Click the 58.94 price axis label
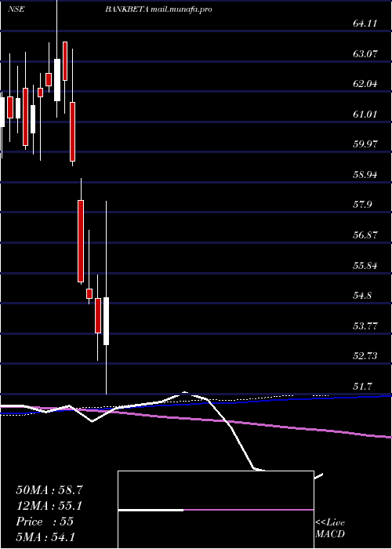 (x=365, y=174)
